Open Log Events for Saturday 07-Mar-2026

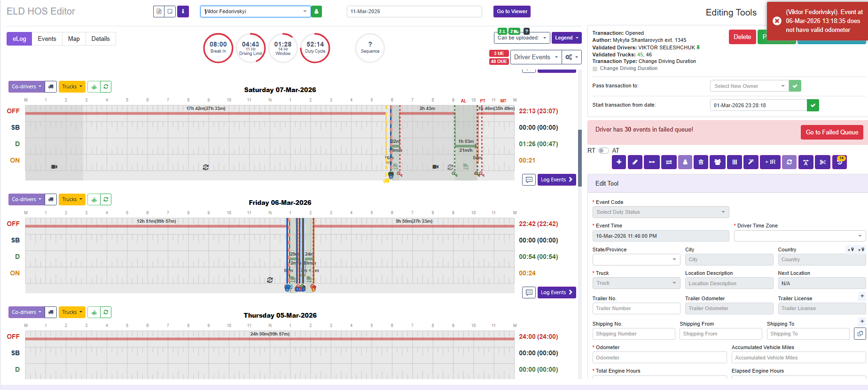point(556,179)
